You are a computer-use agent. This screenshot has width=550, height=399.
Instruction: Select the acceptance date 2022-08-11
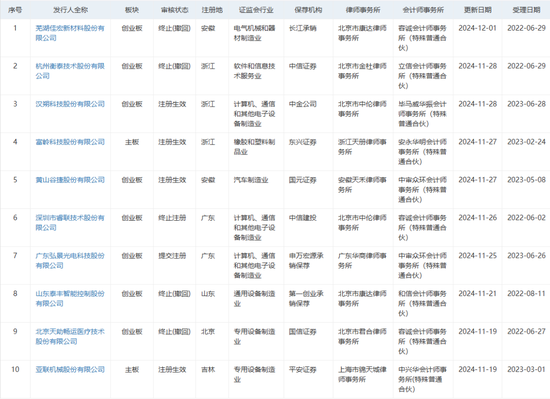coord(526,293)
